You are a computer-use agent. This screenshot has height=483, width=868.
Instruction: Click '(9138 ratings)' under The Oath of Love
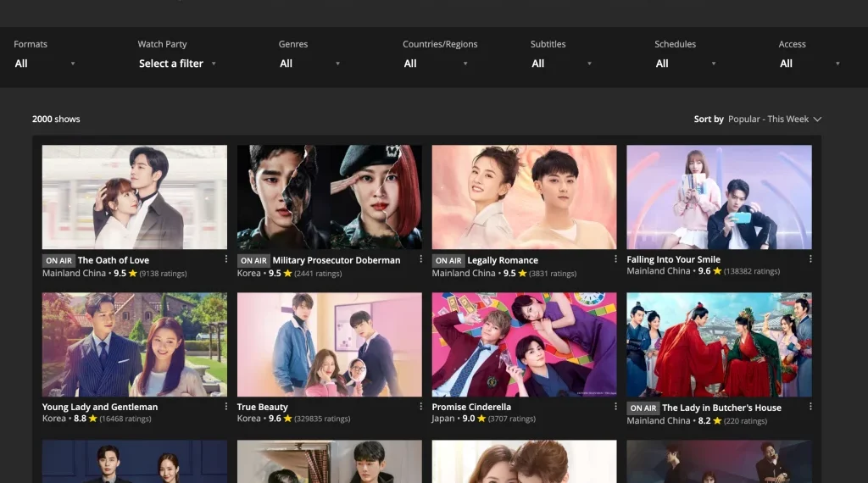[x=163, y=274]
